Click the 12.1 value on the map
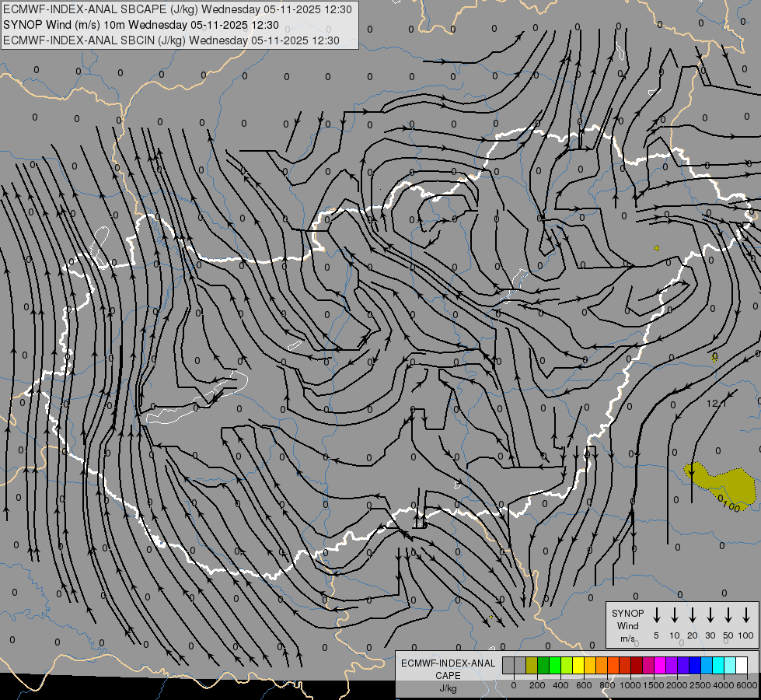The height and width of the screenshot is (700, 761). point(717,403)
